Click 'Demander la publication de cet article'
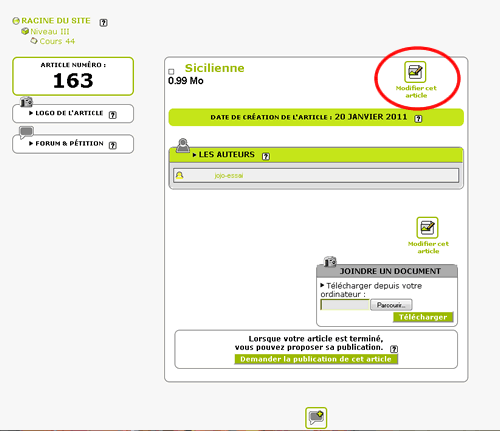Viewport: 500px width, 431px height. [x=316, y=359]
